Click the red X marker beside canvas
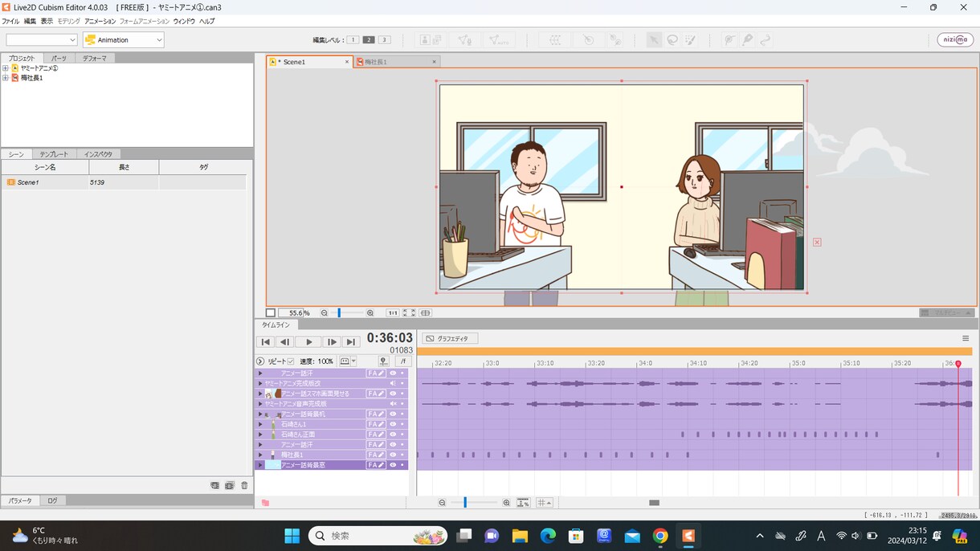This screenshot has height=551, width=980. point(817,242)
